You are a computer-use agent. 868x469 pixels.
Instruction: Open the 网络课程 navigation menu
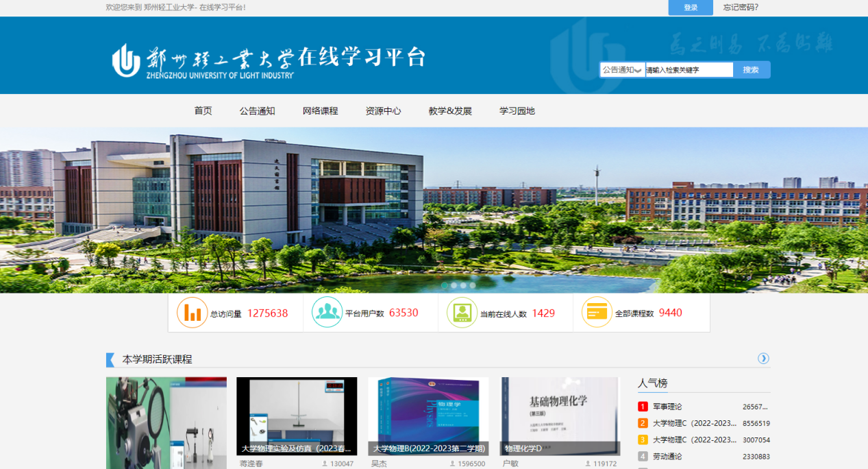[x=320, y=110]
